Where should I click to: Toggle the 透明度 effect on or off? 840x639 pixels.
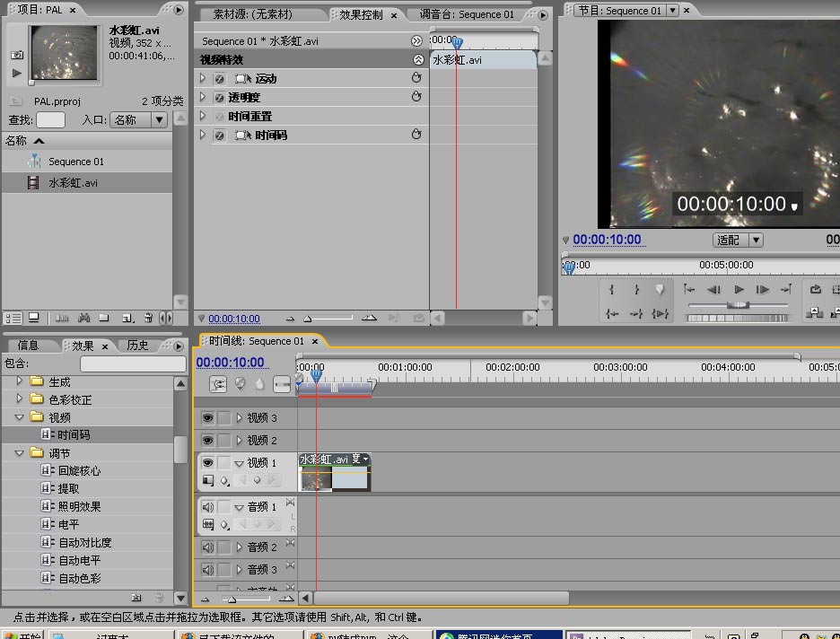(x=220, y=98)
